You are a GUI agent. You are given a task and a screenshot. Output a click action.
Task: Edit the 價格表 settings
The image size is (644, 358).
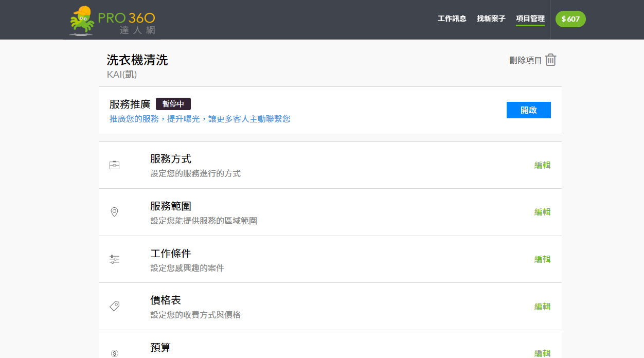tap(542, 307)
